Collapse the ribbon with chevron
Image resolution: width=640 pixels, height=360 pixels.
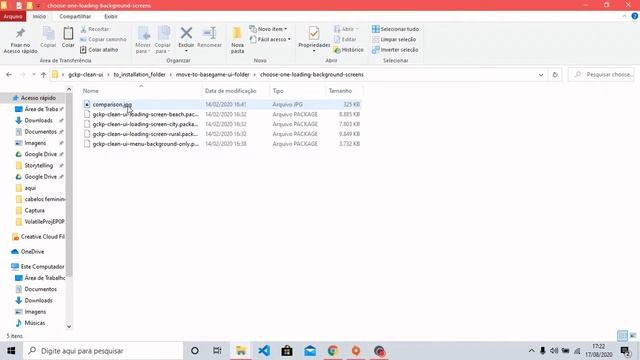point(624,16)
